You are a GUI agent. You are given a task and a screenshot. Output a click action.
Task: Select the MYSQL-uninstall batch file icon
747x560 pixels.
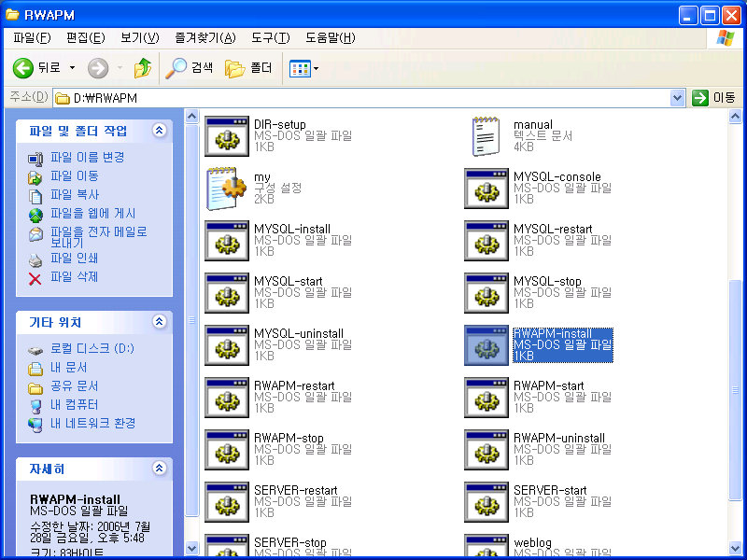227,345
